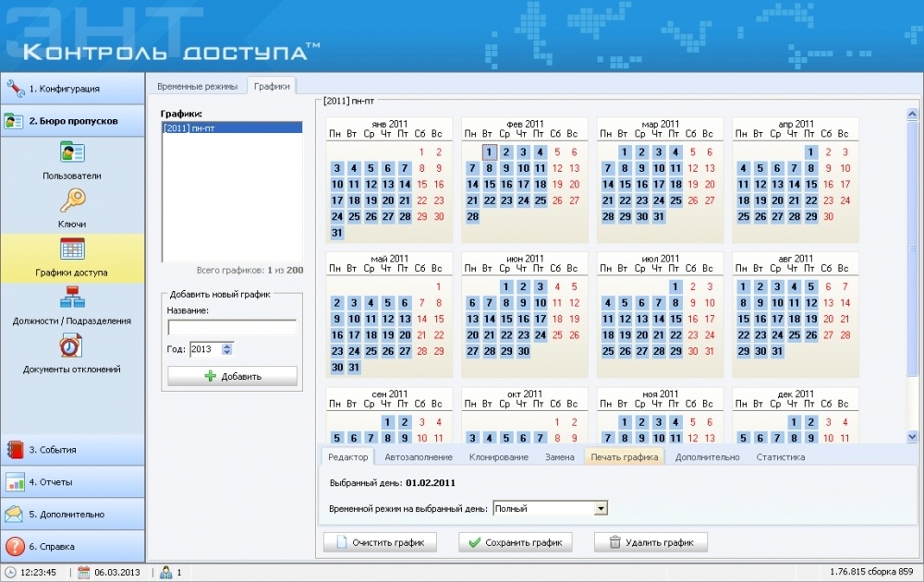Image resolution: width=924 pixels, height=582 pixels.
Task: Select 30 June 2011 in the calendar
Action: point(523,351)
